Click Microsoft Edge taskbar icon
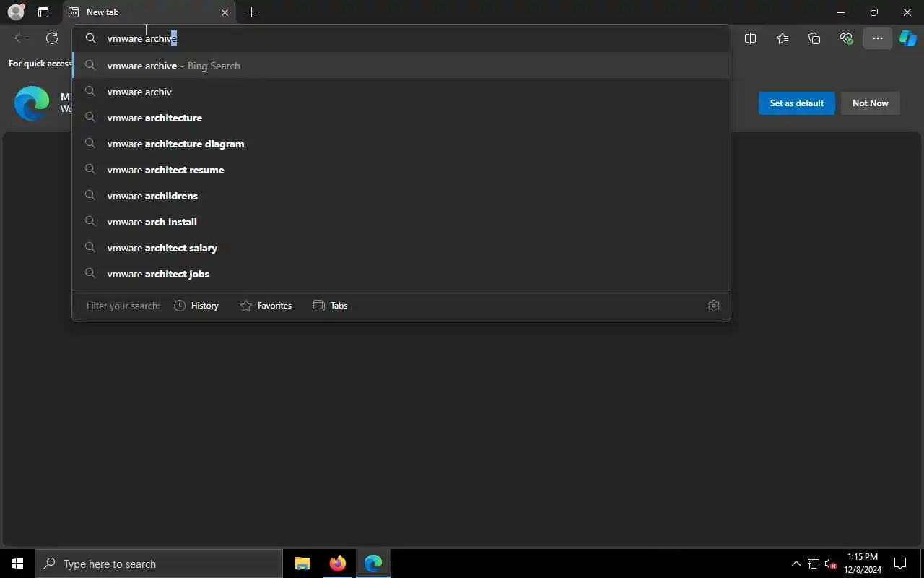 tap(373, 564)
